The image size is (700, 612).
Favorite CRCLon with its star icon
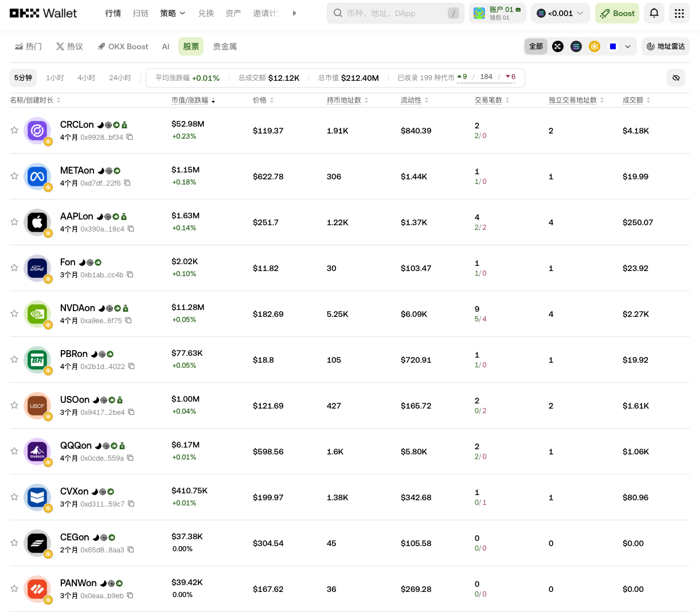14,130
